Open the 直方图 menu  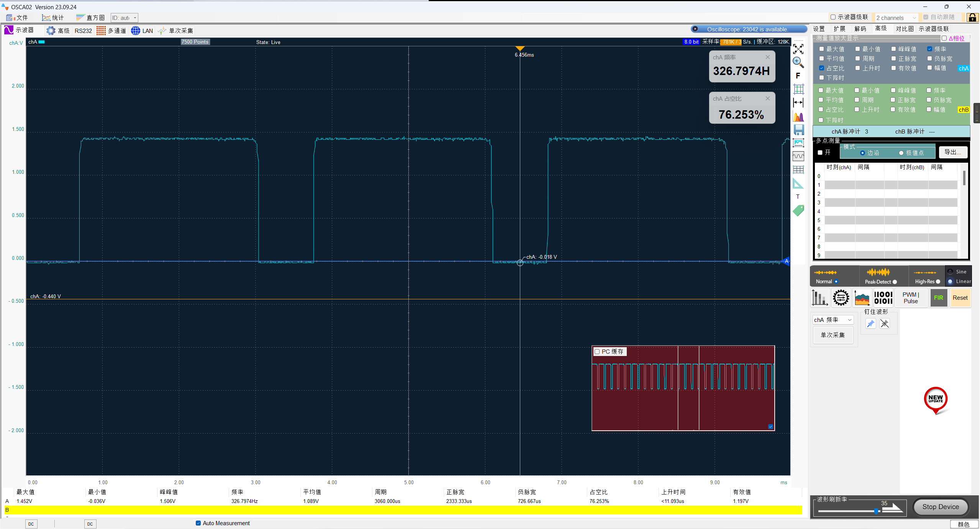90,18
